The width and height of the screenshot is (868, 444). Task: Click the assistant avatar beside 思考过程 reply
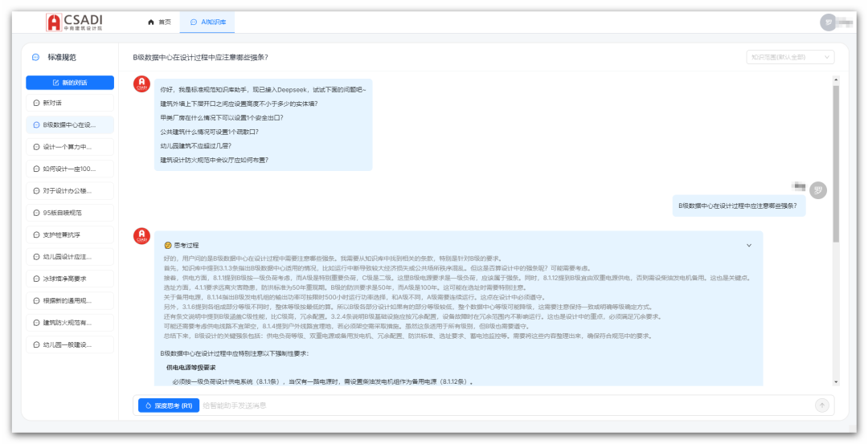point(141,236)
